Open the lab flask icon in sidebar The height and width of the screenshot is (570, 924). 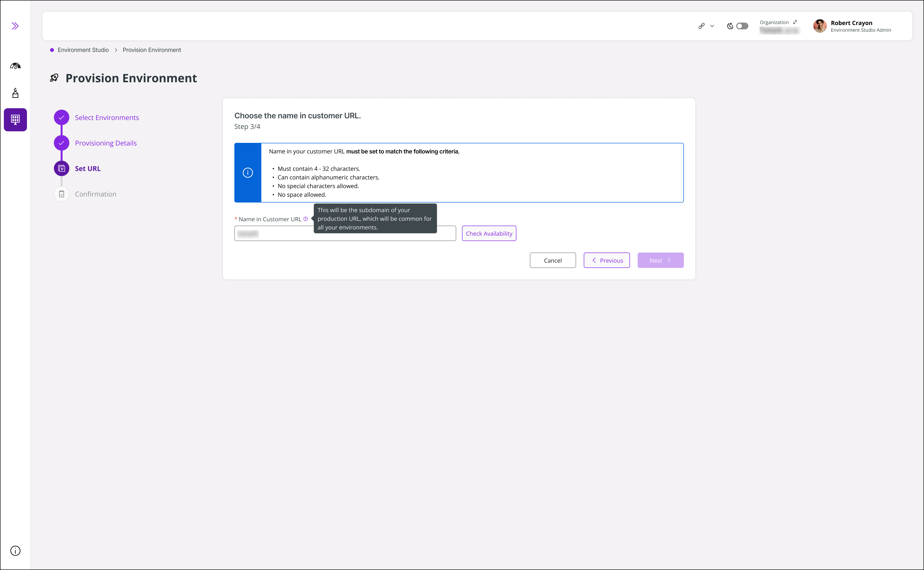[15, 93]
